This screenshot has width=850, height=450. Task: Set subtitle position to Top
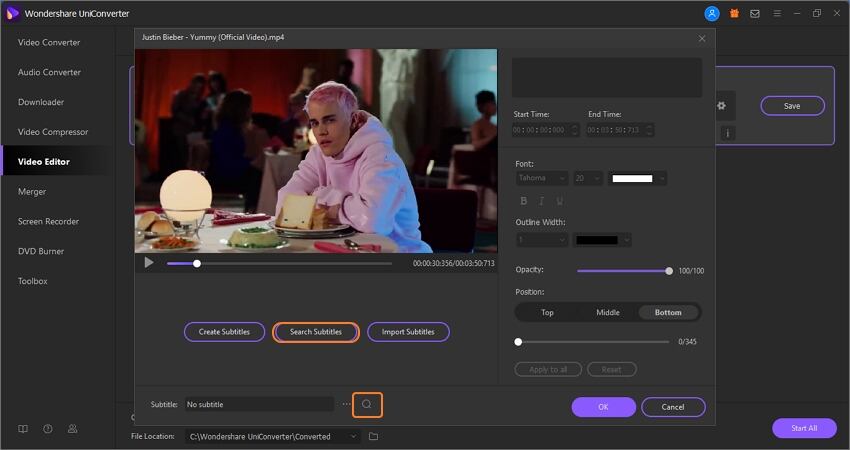click(x=547, y=312)
